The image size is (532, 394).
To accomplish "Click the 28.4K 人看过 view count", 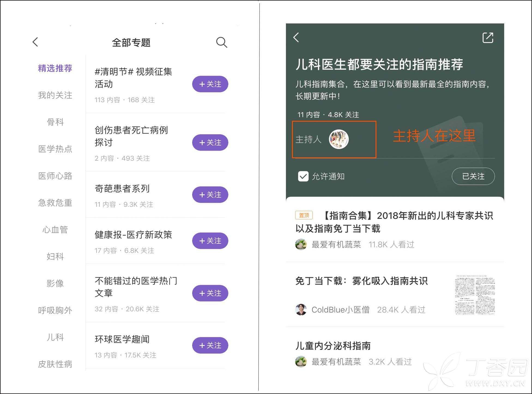I will (401, 310).
